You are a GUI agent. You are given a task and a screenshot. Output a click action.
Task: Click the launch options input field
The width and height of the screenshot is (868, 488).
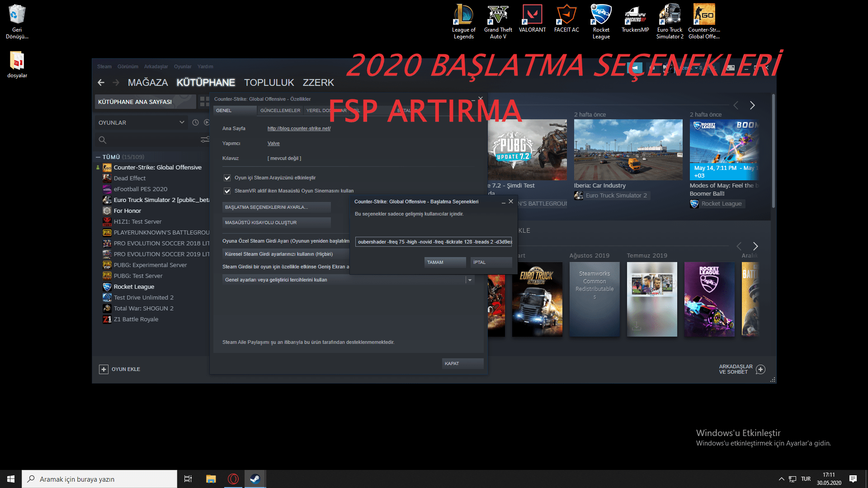pos(434,241)
